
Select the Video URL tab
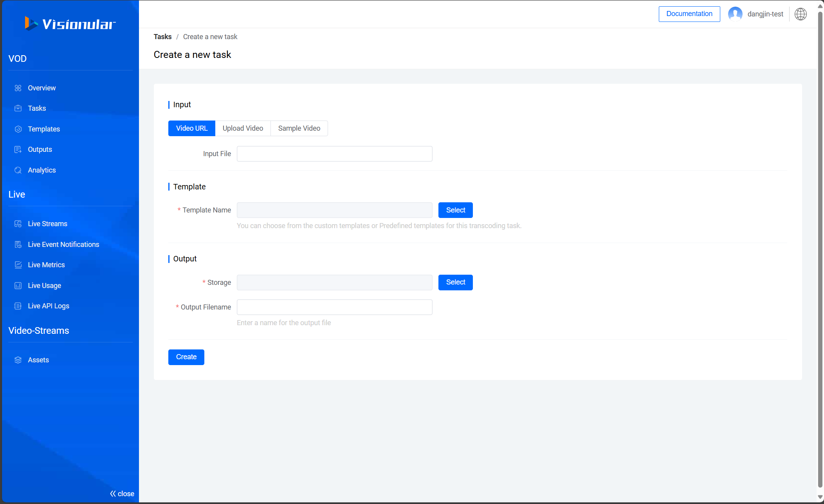[x=192, y=128]
